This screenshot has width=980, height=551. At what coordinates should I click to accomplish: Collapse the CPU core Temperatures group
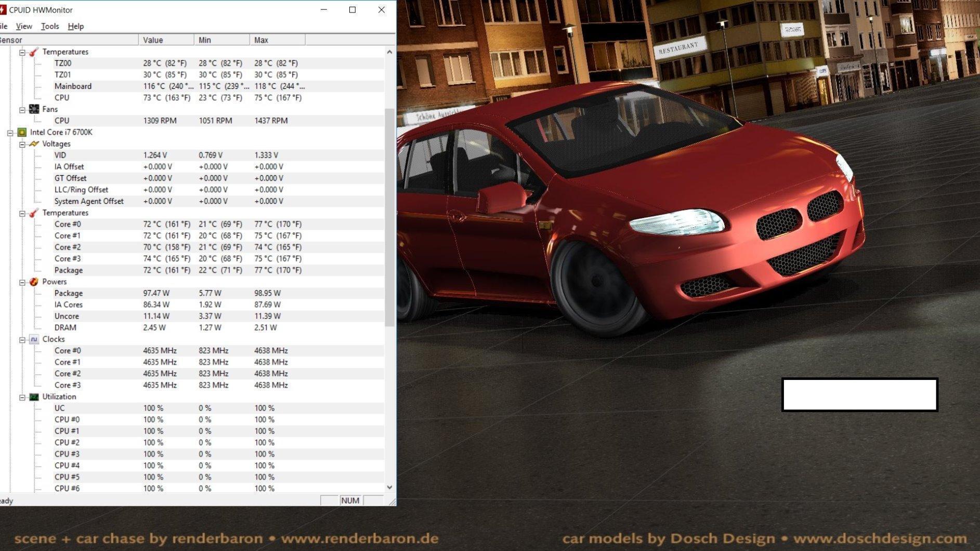pos(22,214)
